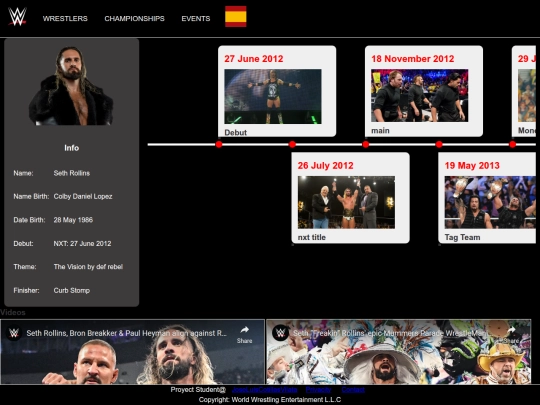Viewport: 540px width, 405px height.
Task: Select the Info heading in the profile panel
Action: pos(71,148)
